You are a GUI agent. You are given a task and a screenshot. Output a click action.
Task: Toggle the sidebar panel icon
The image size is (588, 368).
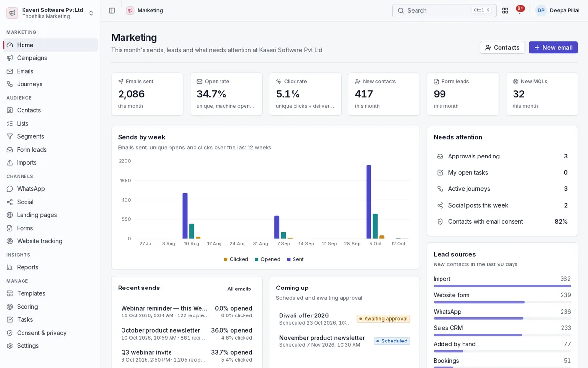[x=112, y=10]
